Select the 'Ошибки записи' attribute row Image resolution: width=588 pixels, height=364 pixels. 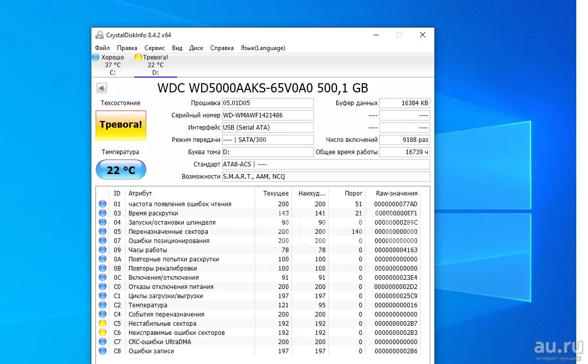pyautogui.click(x=259, y=351)
